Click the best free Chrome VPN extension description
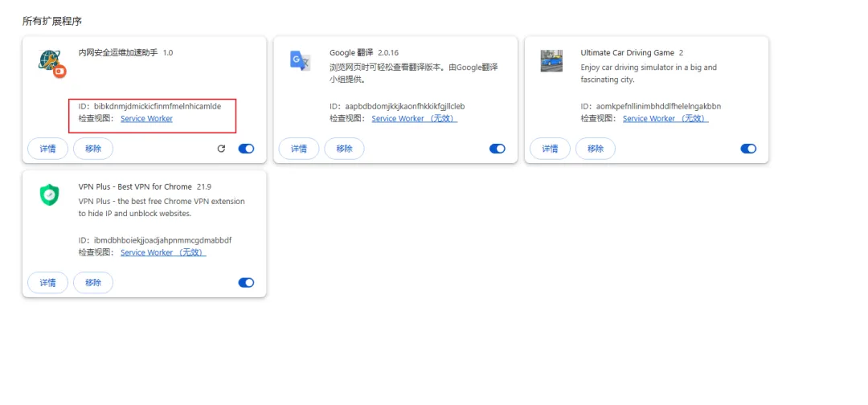Image resolution: width=868 pixels, height=405 pixels. pyautogui.click(x=162, y=207)
